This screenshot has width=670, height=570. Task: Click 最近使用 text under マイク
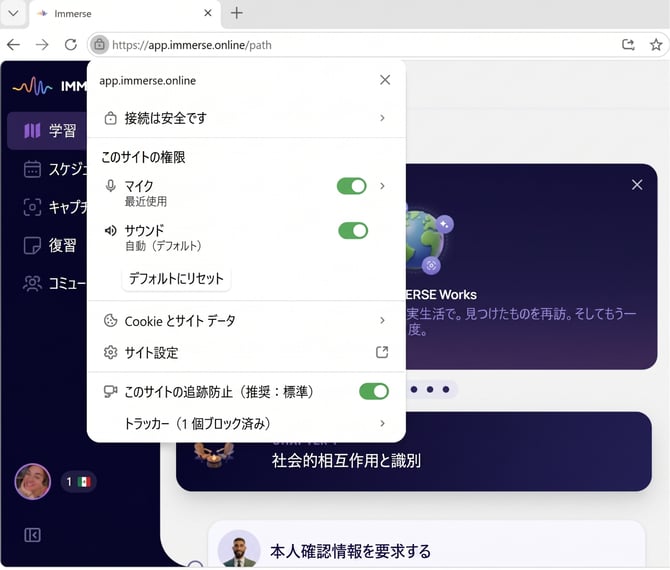pyautogui.click(x=146, y=201)
